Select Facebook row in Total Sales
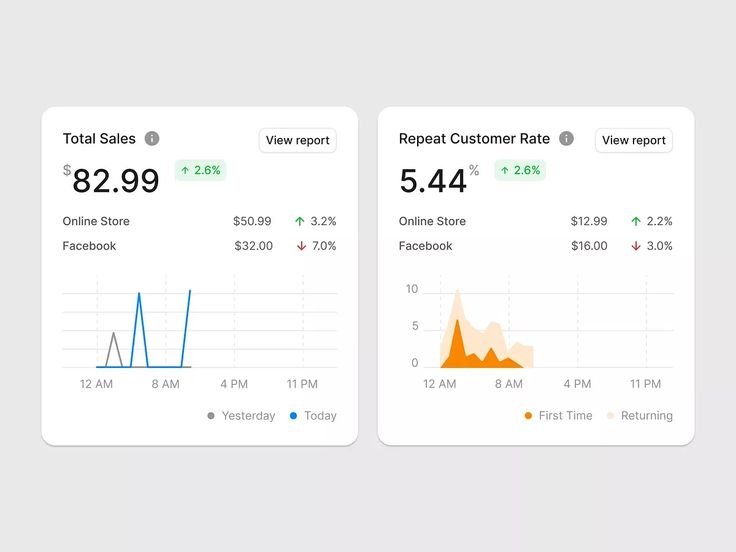 pos(89,246)
